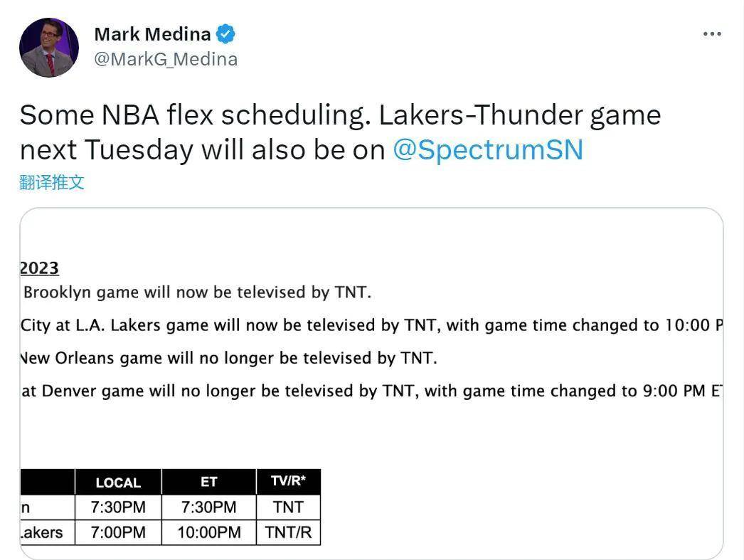Open the @MarkG_Medina handle
The height and width of the screenshot is (560, 744).
pyautogui.click(x=166, y=59)
